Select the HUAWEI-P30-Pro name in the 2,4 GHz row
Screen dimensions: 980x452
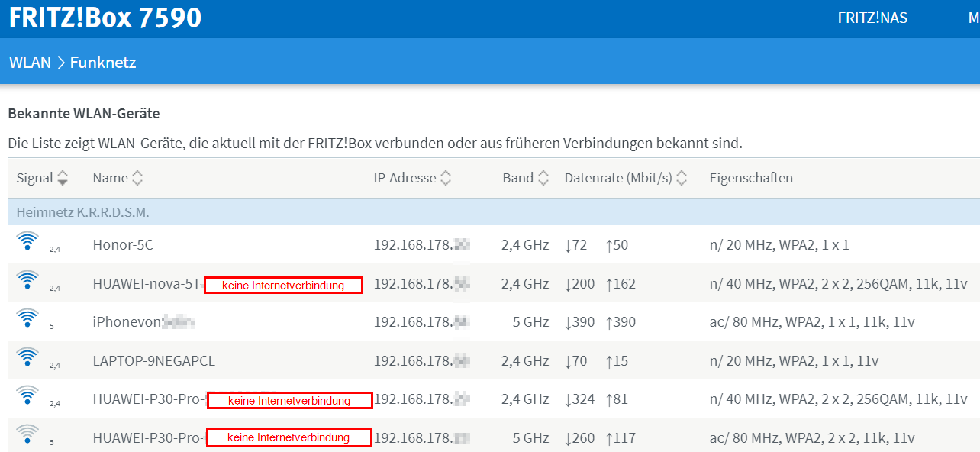point(148,399)
